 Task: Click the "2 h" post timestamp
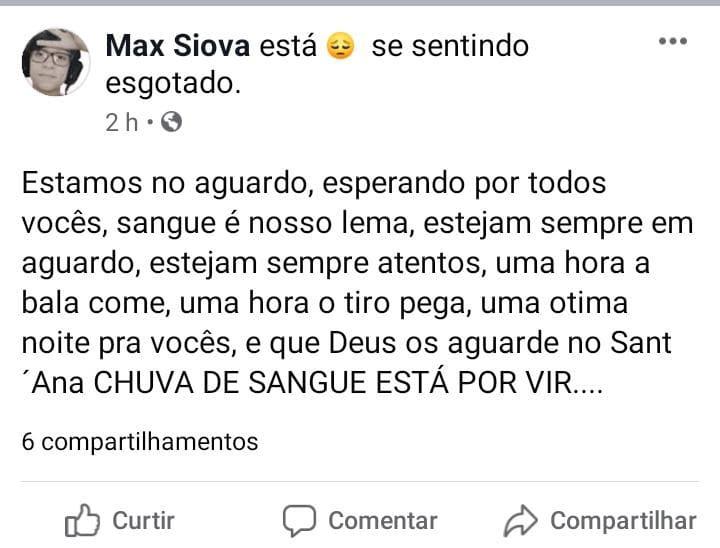point(121,122)
